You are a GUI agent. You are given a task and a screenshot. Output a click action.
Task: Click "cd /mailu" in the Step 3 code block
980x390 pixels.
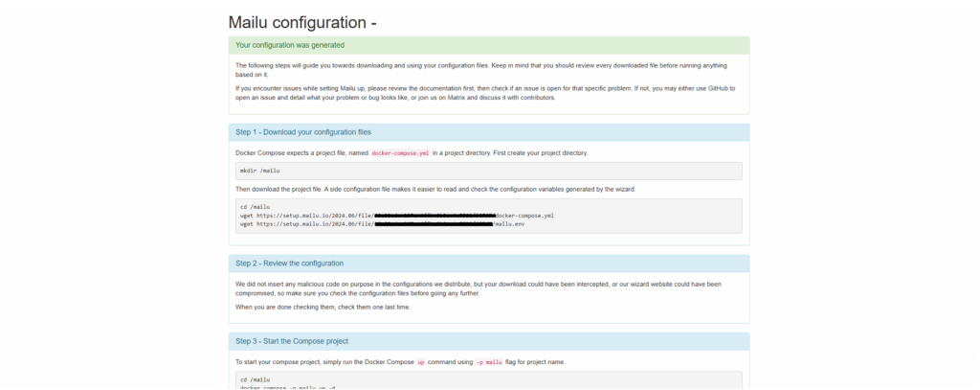(x=255, y=379)
